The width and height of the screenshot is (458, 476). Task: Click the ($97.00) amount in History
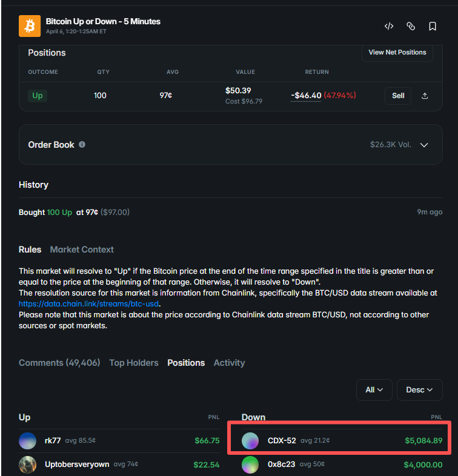[x=115, y=212]
